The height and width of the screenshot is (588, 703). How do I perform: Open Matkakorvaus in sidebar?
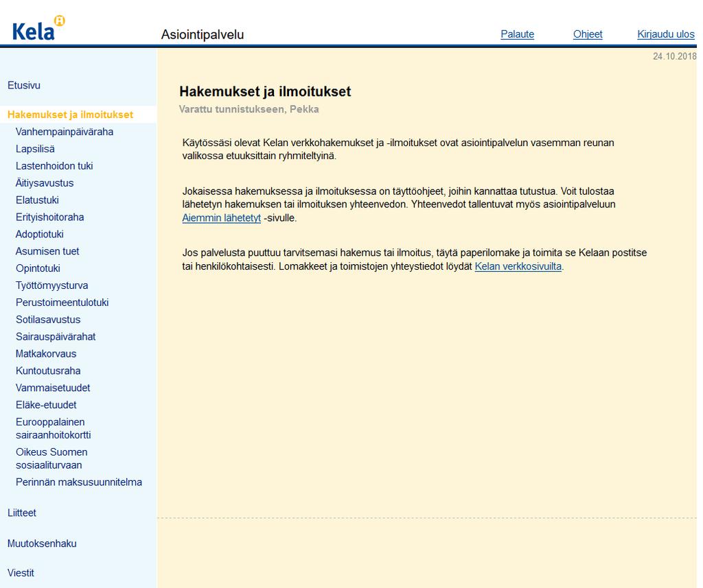pyautogui.click(x=46, y=353)
